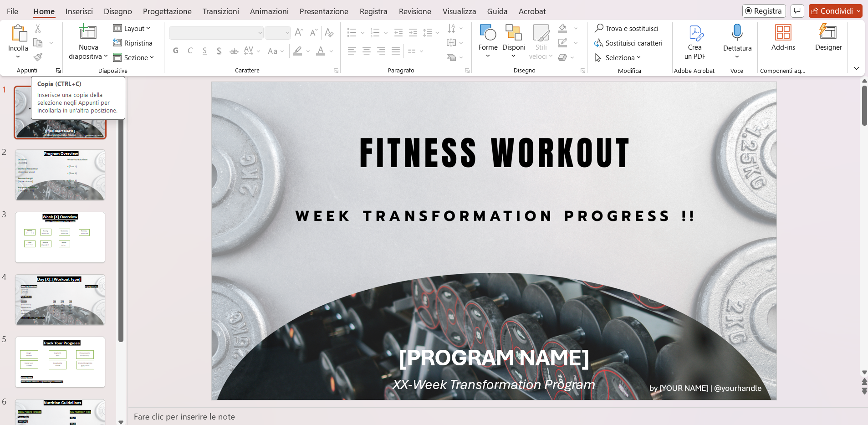Open the File menu
This screenshot has height=425, width=868.
[13, 11]
